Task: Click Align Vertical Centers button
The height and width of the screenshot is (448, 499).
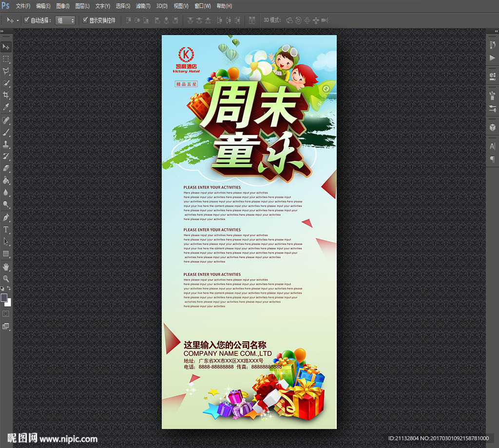Action: [x=137, y=20]
